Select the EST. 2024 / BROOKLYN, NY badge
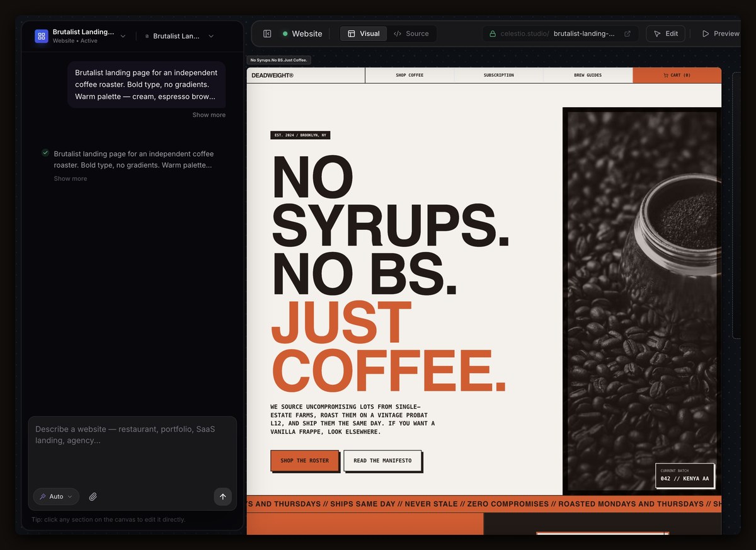Image resolution: width=756 pixels, height=550 pixels. 301,135
